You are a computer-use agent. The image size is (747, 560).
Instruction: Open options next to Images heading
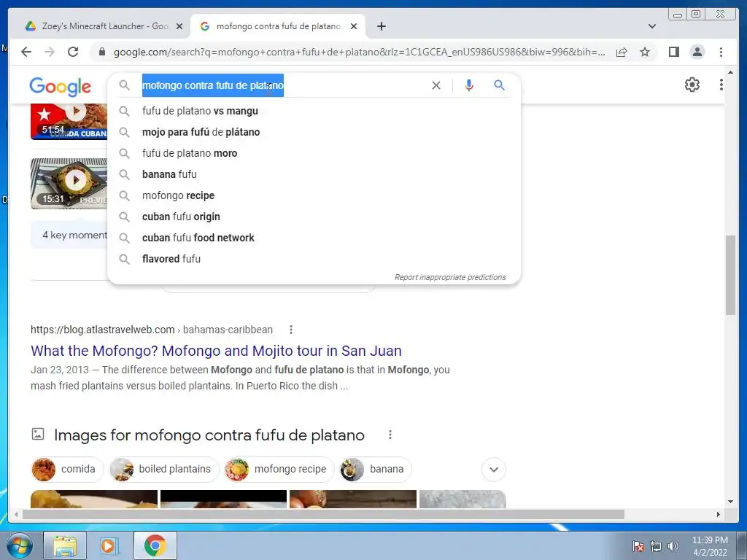(x=390, y=435)
